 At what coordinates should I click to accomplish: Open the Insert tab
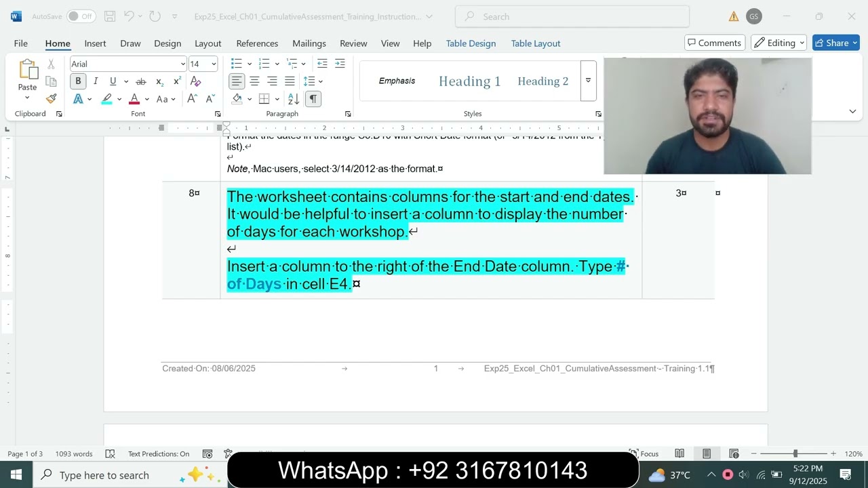click(x=95, y=43)
